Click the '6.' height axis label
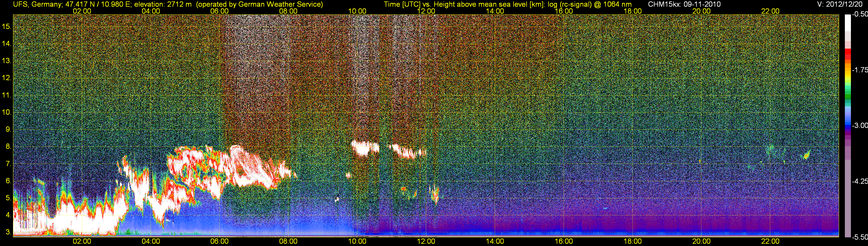The height and width of the screenshot is (246, 868). [9, 181]
